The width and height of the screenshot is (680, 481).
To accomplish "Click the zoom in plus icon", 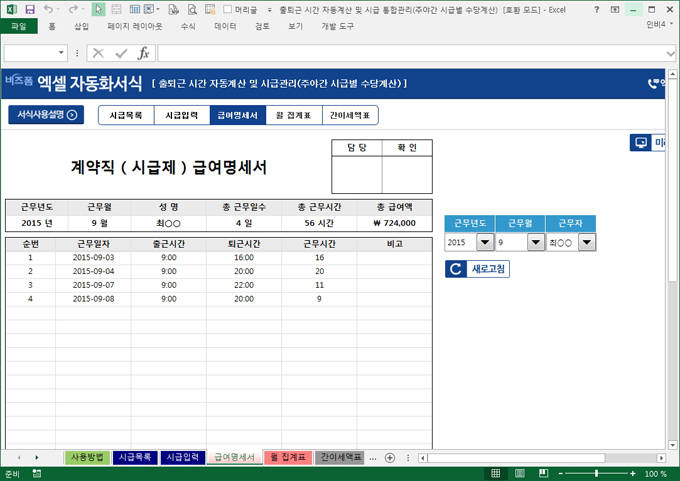I will click(x=632, y=474).
